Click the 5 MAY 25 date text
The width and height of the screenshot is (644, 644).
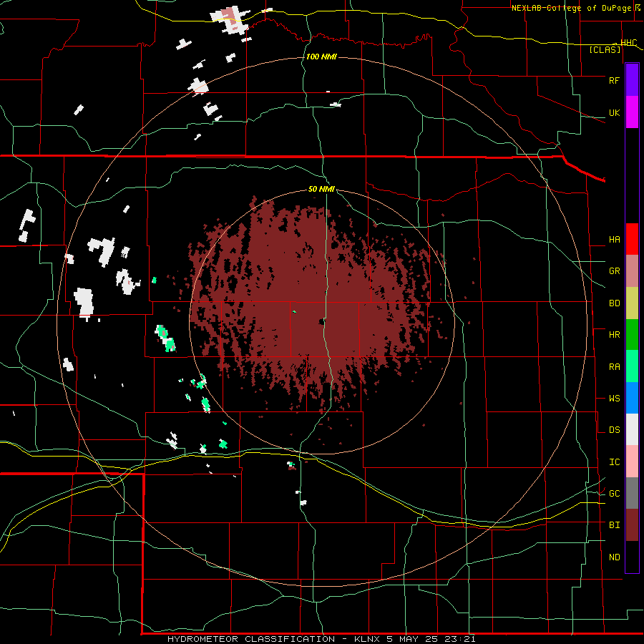click(413, 639)
